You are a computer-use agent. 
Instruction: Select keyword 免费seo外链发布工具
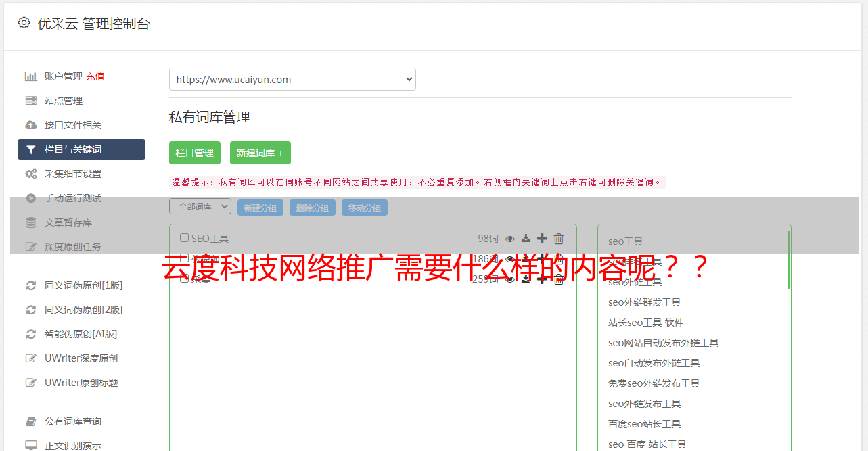[654, 383]
